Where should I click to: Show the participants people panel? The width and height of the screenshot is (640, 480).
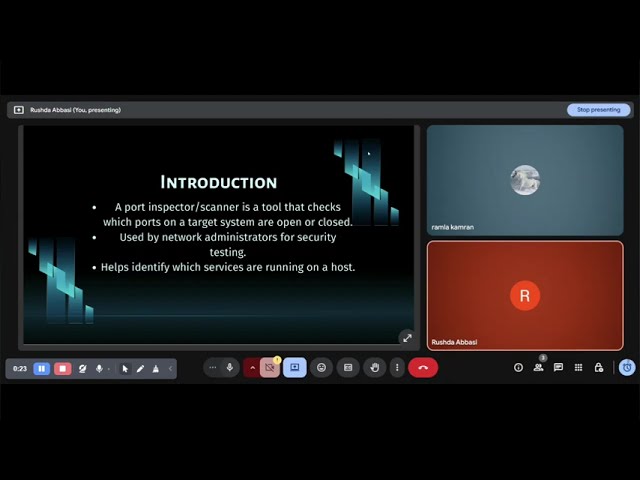[x=538, y=367]
